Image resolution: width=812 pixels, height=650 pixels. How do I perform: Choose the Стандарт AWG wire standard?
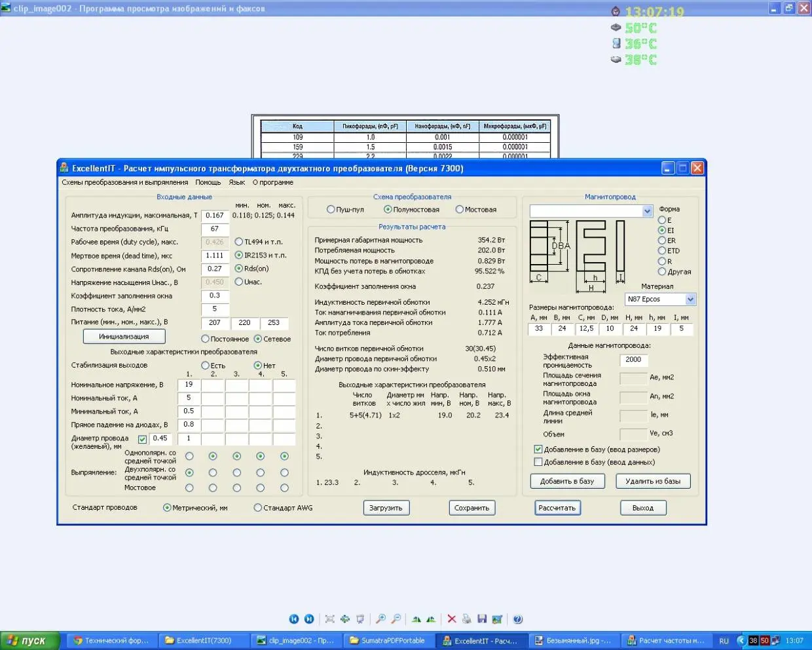pyautogui.click(x=258, y=508)
